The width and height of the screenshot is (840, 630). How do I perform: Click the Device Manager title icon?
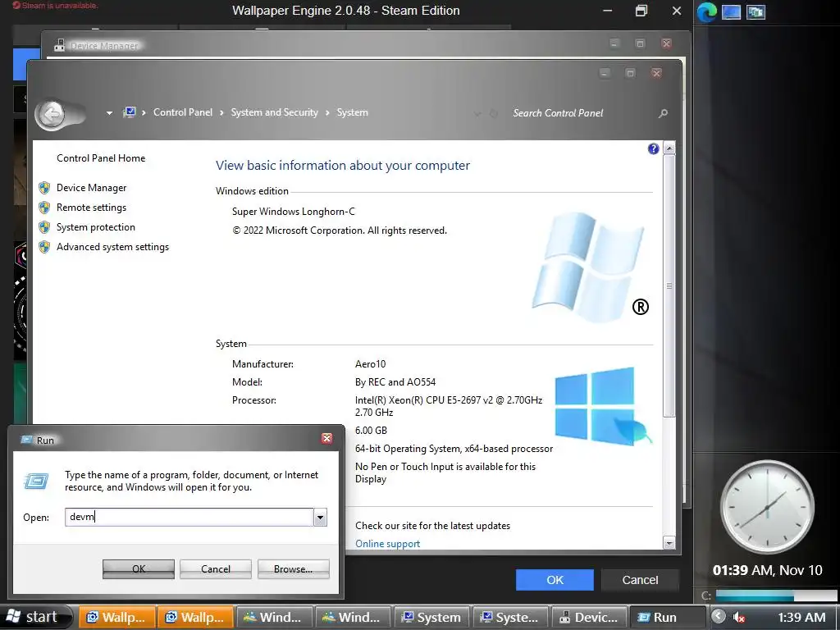(59, 46)
